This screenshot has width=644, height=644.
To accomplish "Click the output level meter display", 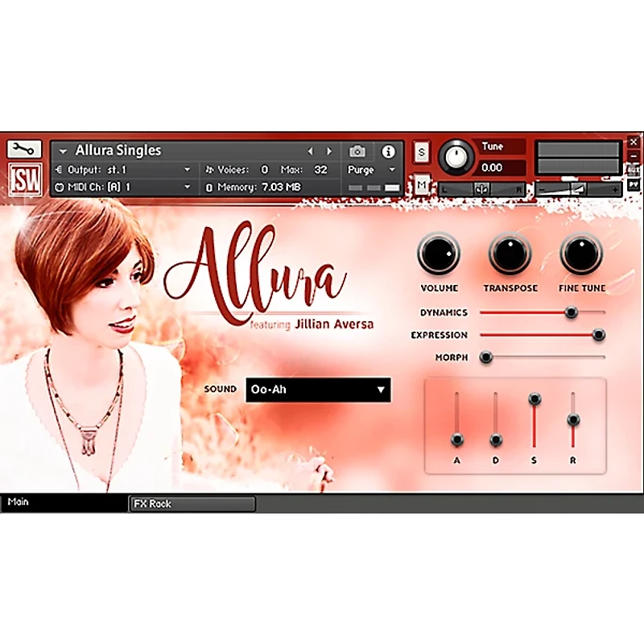I will (578, 158).
